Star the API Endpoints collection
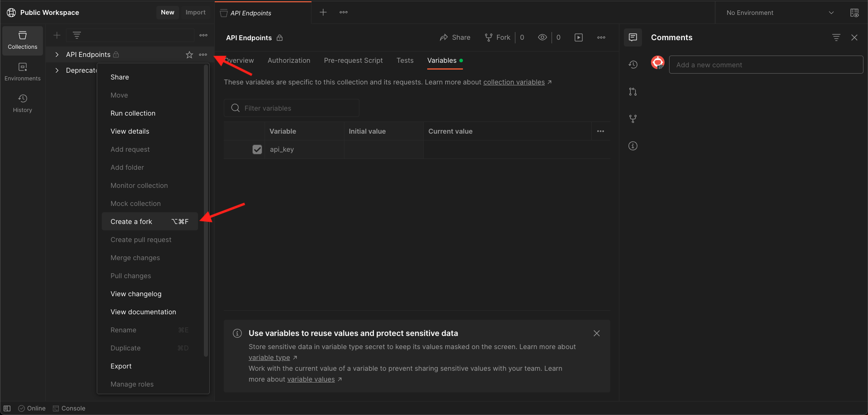This screenshot has height=415, width=868. point(189,55)
